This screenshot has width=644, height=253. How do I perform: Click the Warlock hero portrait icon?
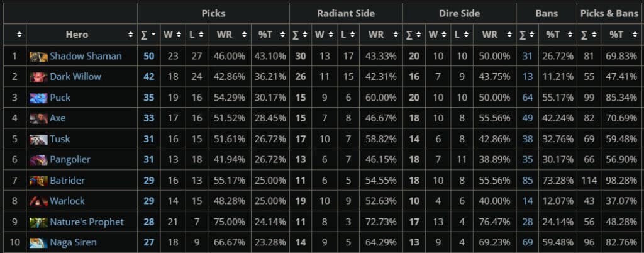(38, 201)
